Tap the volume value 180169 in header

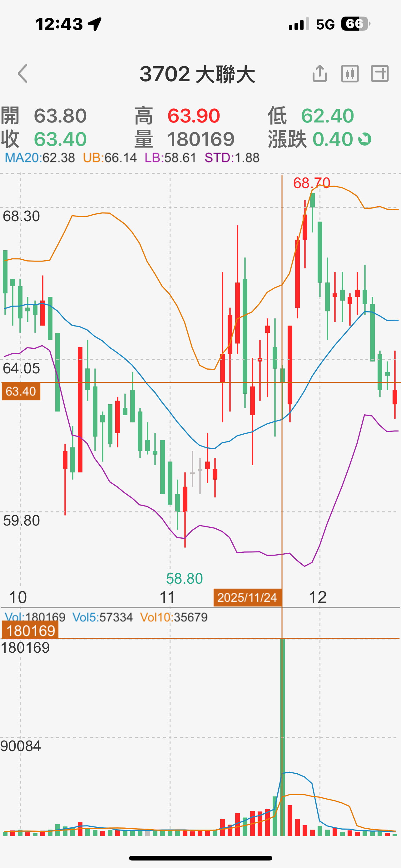pyautogui.click(x=201, y=139)
